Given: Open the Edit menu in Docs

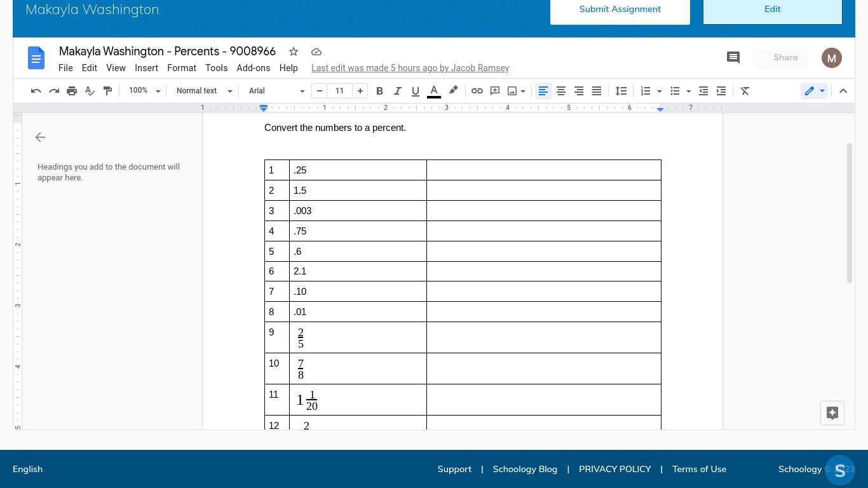Looking at the screenshot, I should pyautogui.click(x=90, y=68).
